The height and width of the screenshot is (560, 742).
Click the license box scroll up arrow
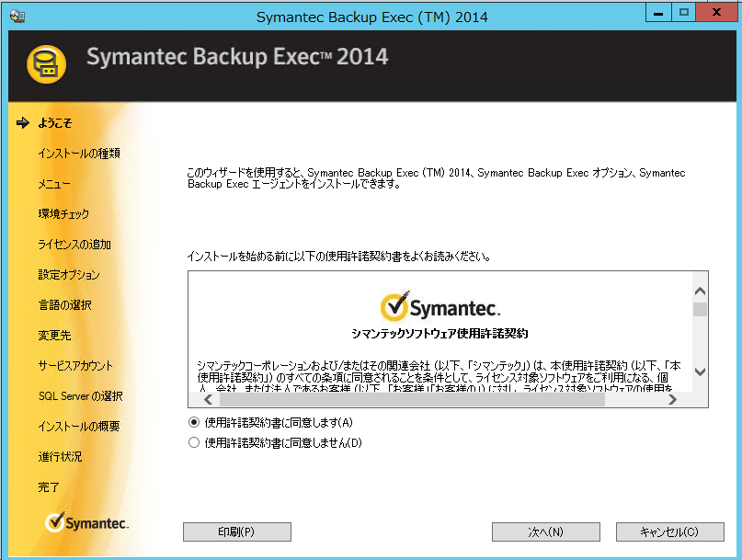click(x=701, y=291)
